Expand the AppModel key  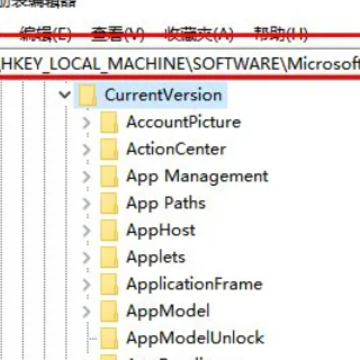coord(87,311)
